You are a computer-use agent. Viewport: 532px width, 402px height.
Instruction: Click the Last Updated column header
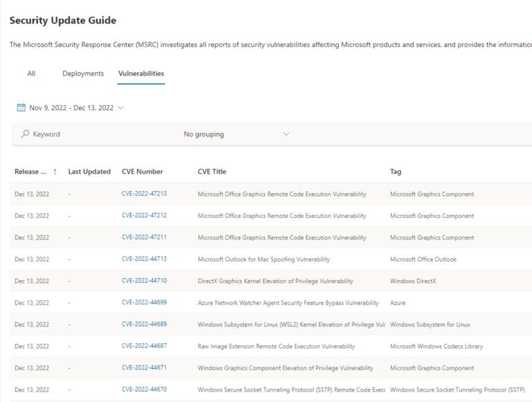coord(89,172)
